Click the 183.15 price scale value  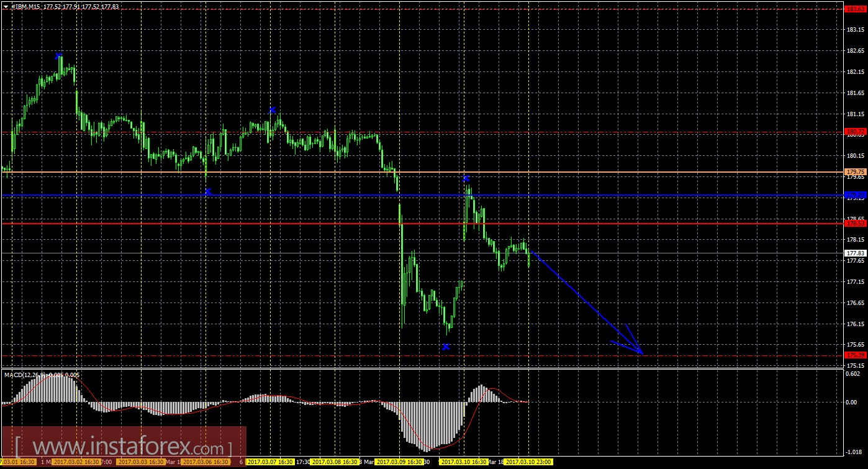point(855,30)
